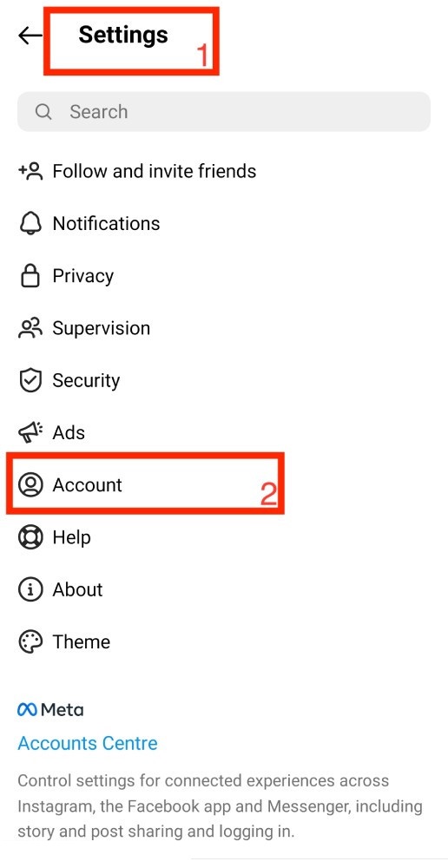Click the Notifications bell icon
Screen dimensions: 448x868
click(x=30, y=224)
